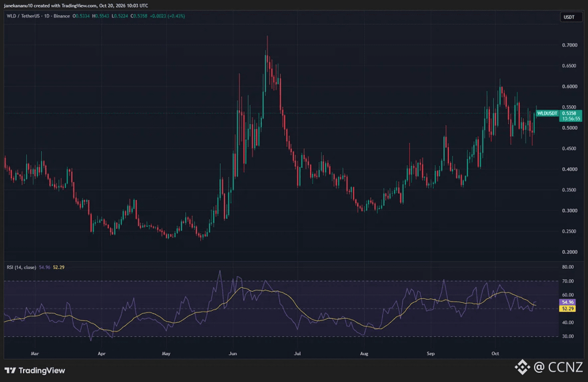Click the 60.00 RSI axis label

[568, 295]
